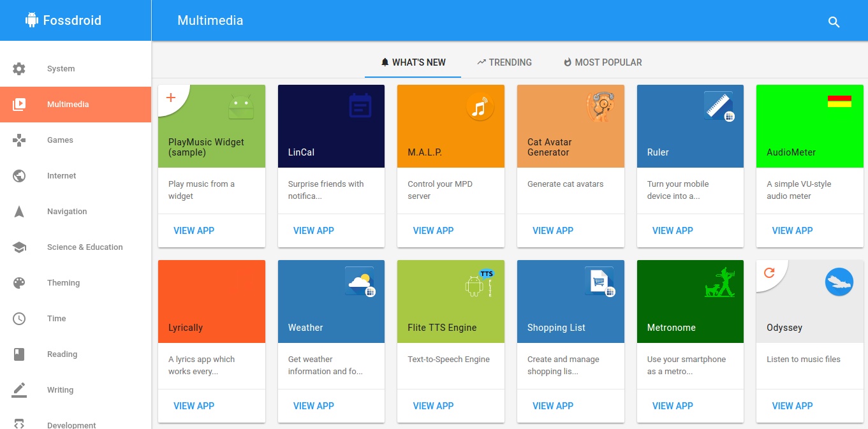Viewport: 868px width, 429px height.
Task: Click the Internet globe icon
Action: [19, 176]
